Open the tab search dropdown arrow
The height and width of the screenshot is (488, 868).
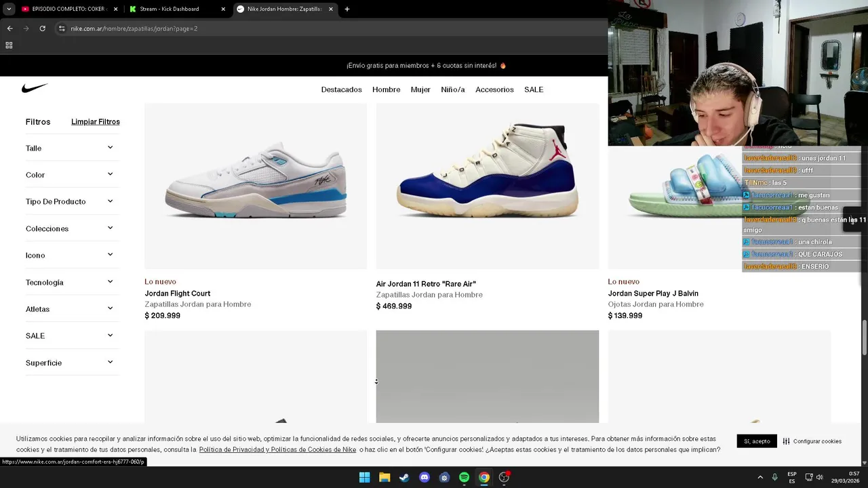click(x=8, y=9)
